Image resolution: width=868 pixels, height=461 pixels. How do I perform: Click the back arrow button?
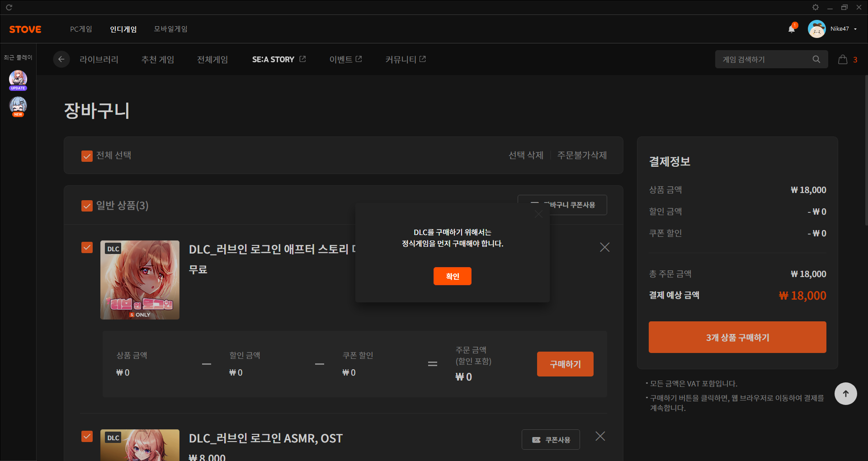[x=61, y=59]
